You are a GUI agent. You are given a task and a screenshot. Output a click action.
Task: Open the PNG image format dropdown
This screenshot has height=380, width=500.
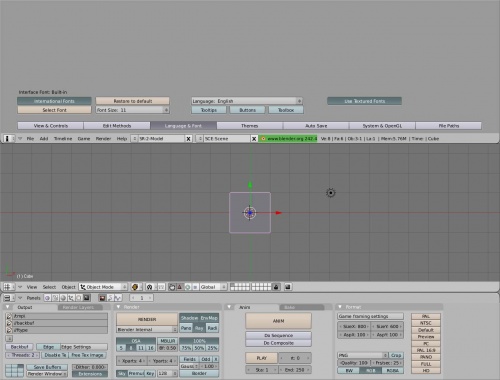click(x=363, y=355)
